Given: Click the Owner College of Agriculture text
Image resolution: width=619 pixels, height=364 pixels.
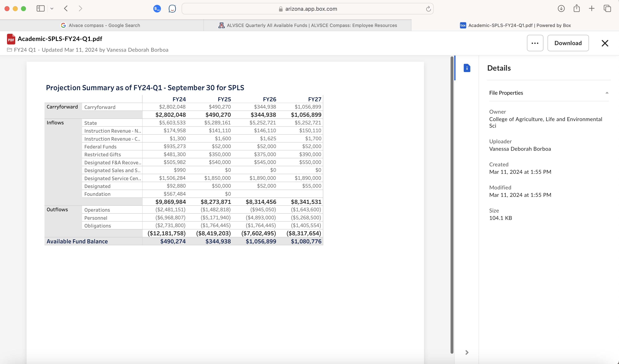Looking at the screenshot, I should click(x=545, y=122).
